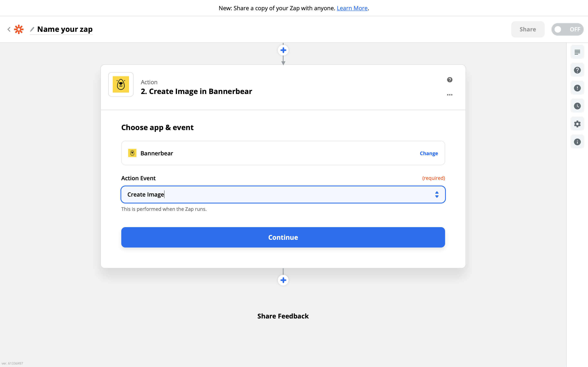
Task: Open the sidebar help question mark icon
Action: (577, 70)
